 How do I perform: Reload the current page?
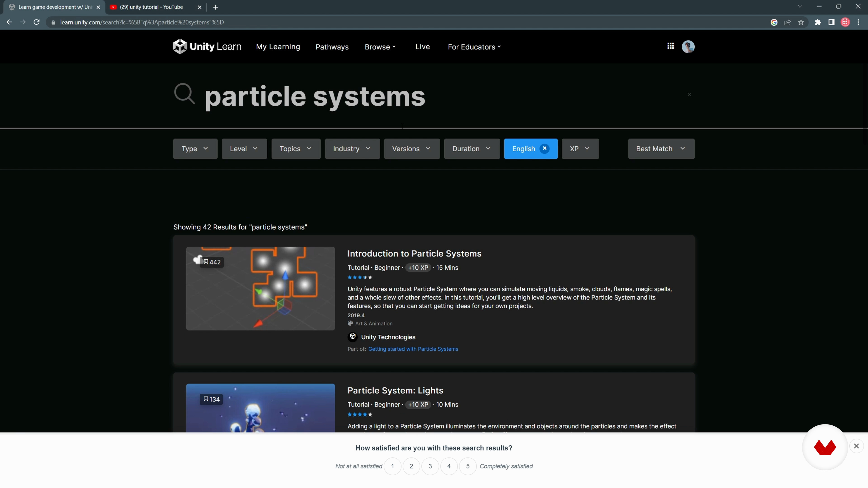click(37, 22)
